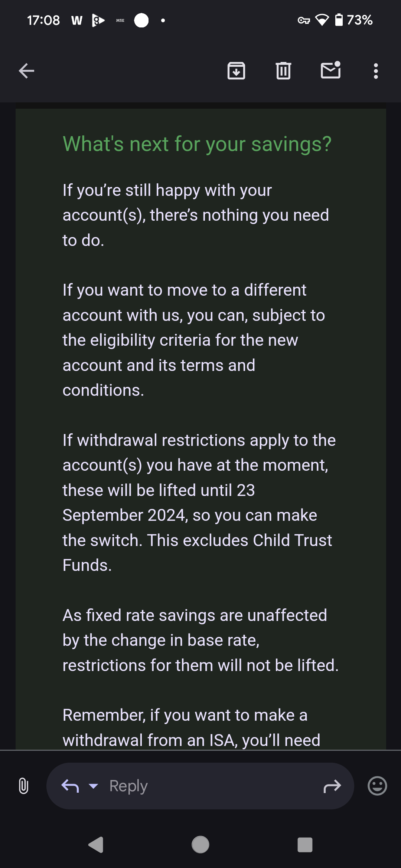Viewport: 401px width, 868px height.
Task: Archive this email with the archive icon
Action: point(236,71)
